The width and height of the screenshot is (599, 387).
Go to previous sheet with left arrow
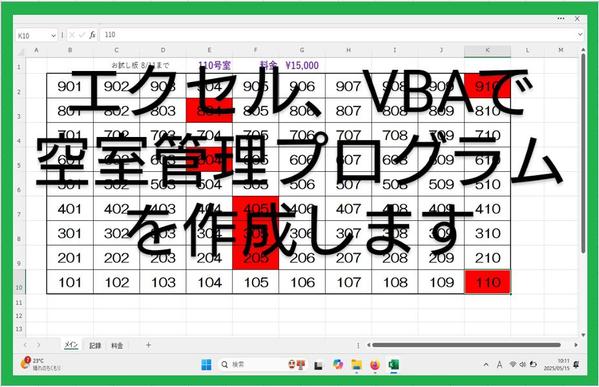(x=25, y=345)
